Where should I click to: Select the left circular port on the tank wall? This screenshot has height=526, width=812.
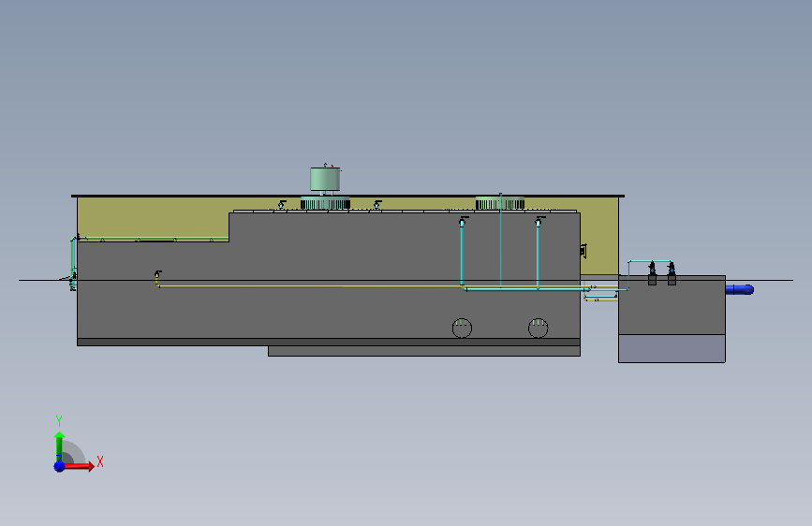[x=462, y=328]
